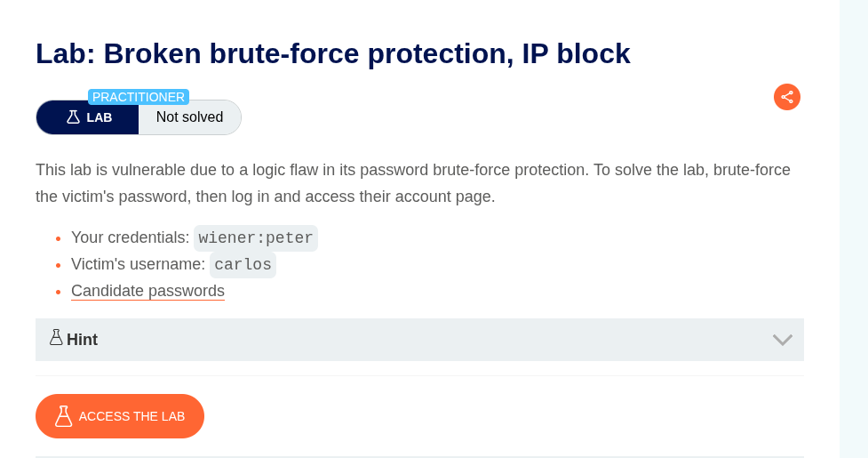868x458 pixels.
Task: Click the carlos username code
Action: (243, 265)
